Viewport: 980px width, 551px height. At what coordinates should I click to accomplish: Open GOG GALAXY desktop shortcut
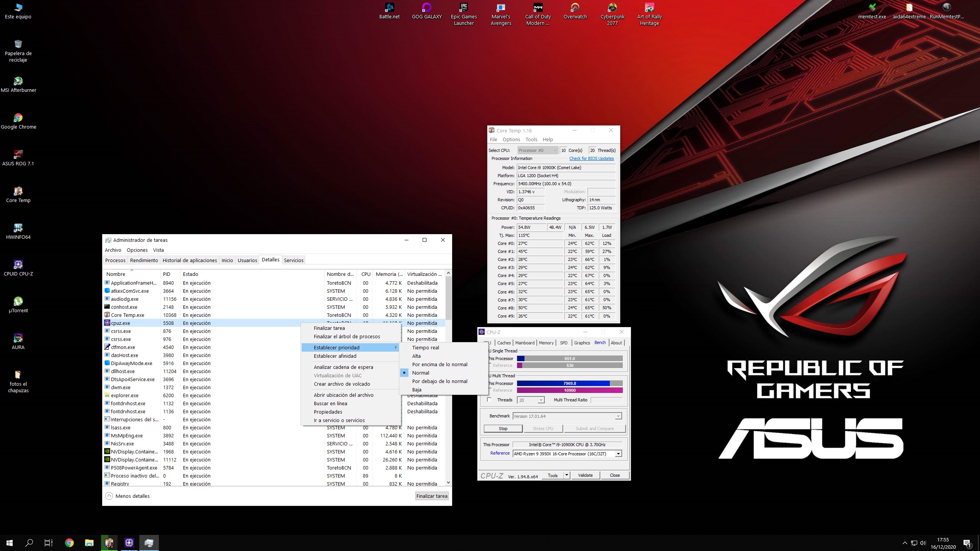(x=426, y=11)
